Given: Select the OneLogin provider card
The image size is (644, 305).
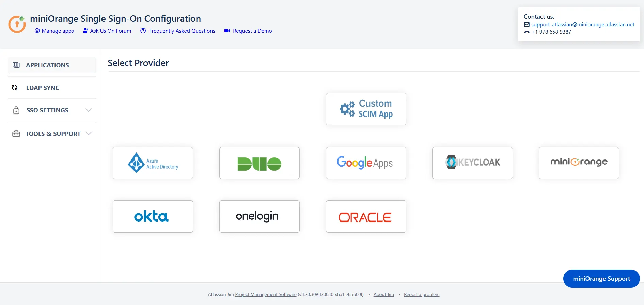Looking at the screenshot, I should (x=260, y=216).
